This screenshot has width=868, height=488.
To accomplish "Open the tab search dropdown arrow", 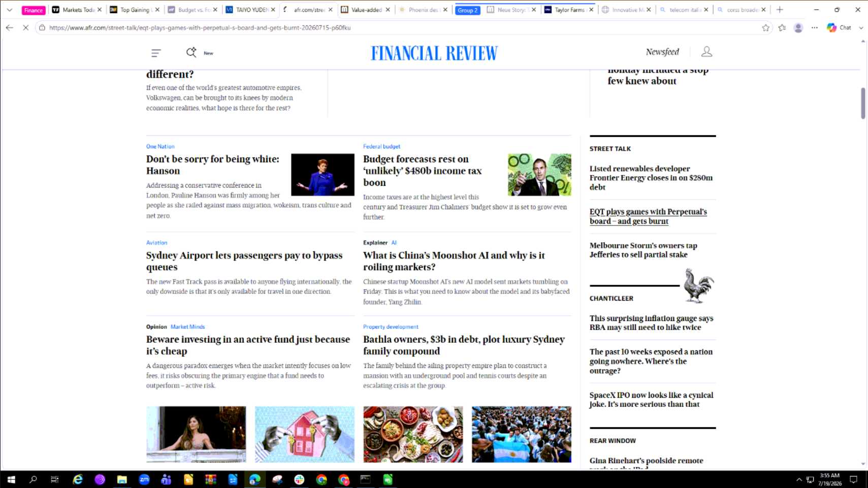I will [x=9, y=10].
